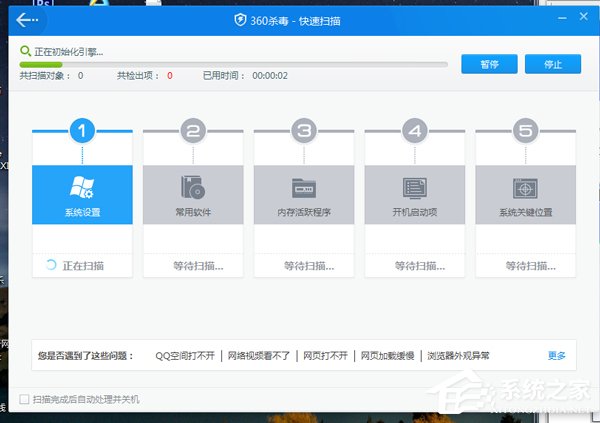Click 等待扫描 under 开机启动项
600x423 pixels.
(x=420, y=265)
